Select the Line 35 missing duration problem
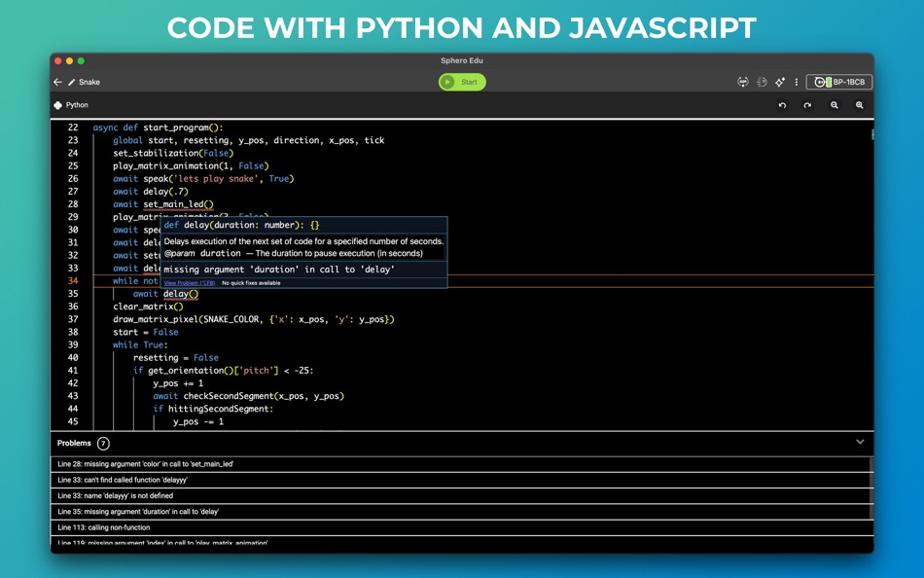Viewport: 924px width, 578px height. [461, 512]
